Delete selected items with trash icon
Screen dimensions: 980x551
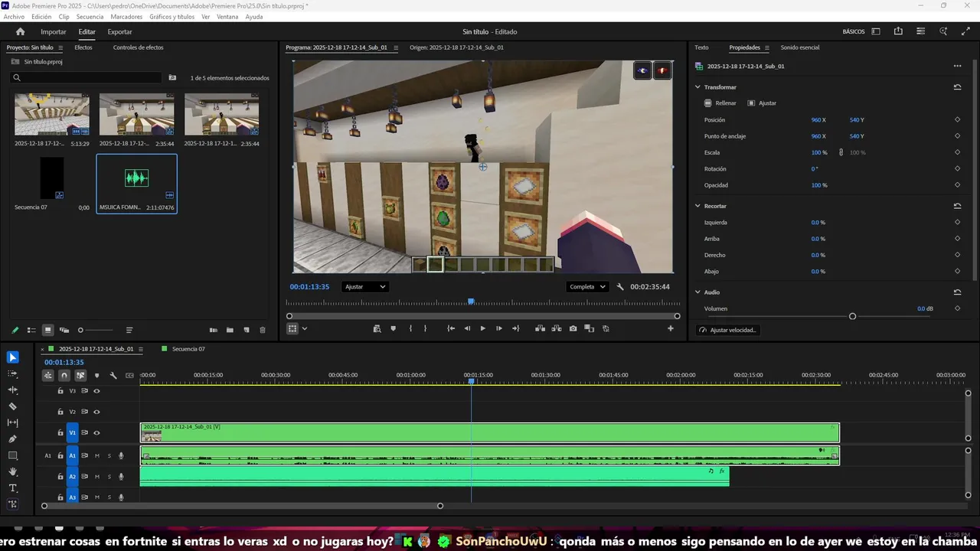[x=263, y=331]
